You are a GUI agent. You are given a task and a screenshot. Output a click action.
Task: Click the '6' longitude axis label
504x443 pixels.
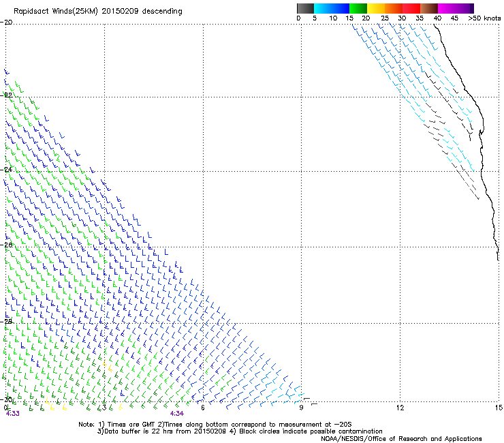(x=203, y=408)
